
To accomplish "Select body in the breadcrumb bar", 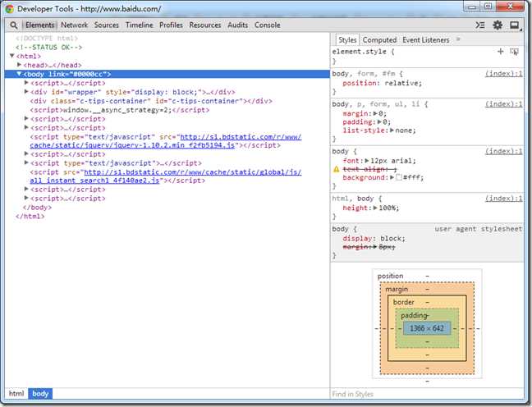I will point(40,393).
